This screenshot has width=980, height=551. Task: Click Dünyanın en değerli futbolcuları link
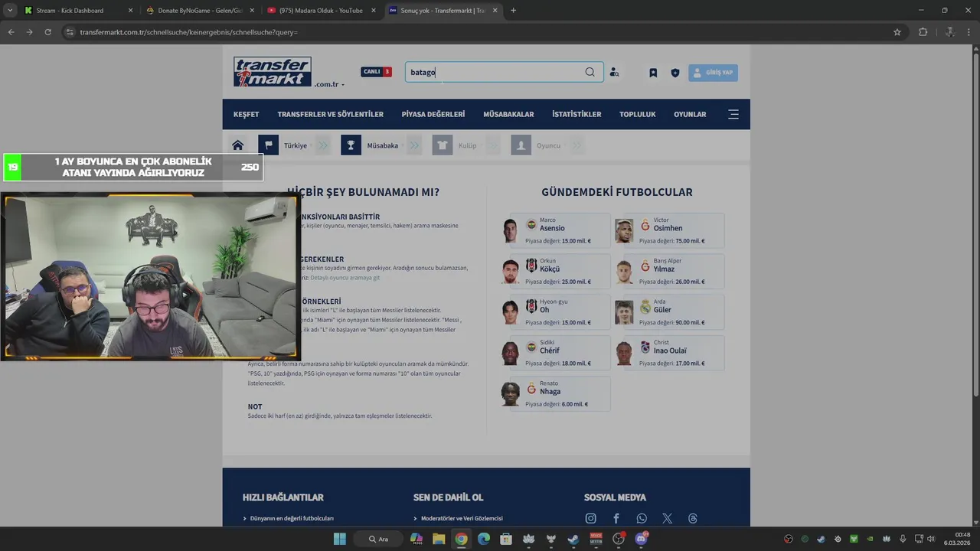(x=292, y=518)
